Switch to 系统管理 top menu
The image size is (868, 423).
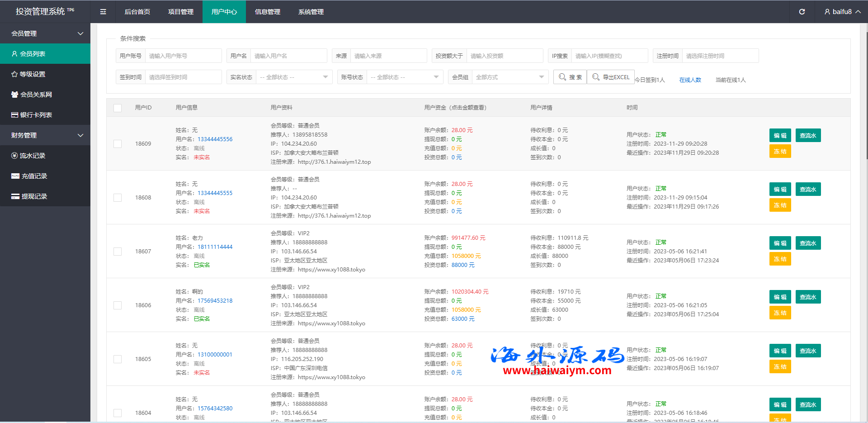pos(311,12)
